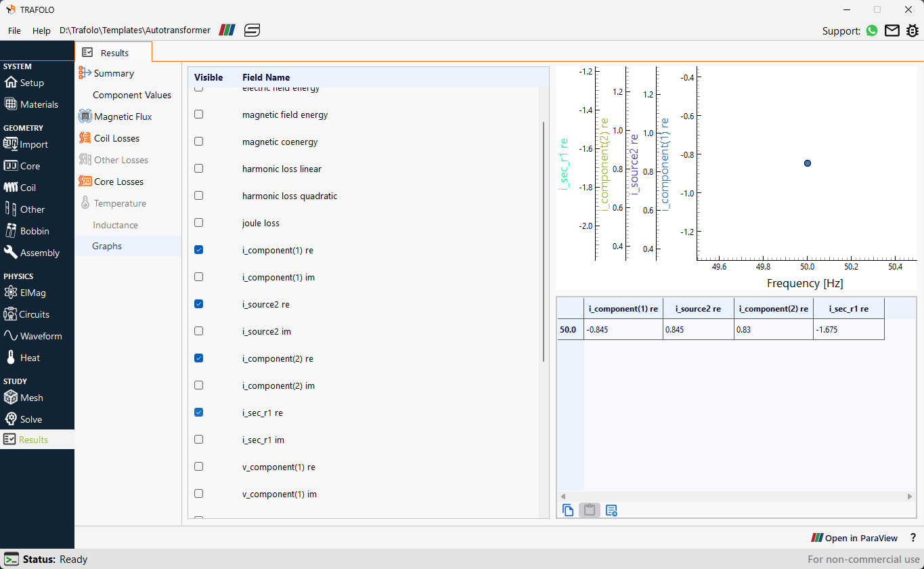
Task: Open the Assembly section
Action: 32,253
